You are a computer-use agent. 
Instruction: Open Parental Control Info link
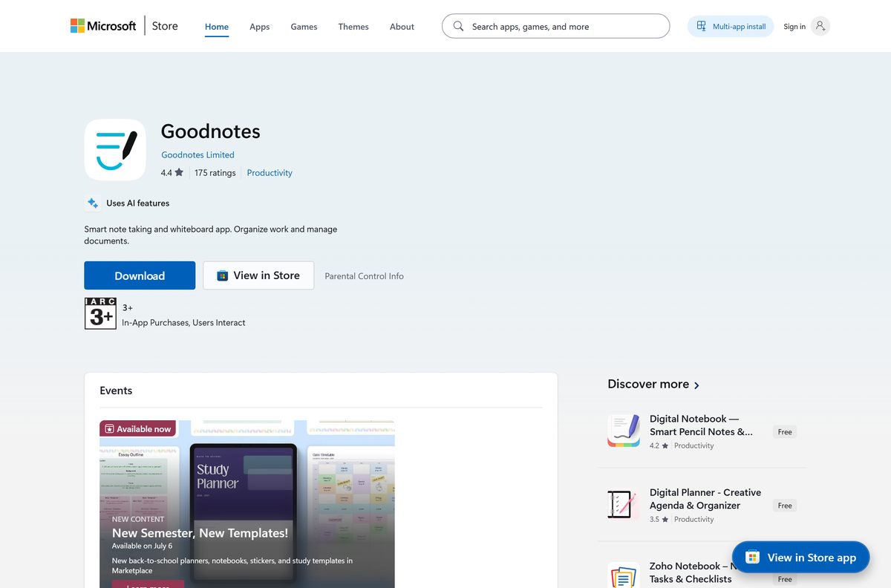click(x=364, y=275)
